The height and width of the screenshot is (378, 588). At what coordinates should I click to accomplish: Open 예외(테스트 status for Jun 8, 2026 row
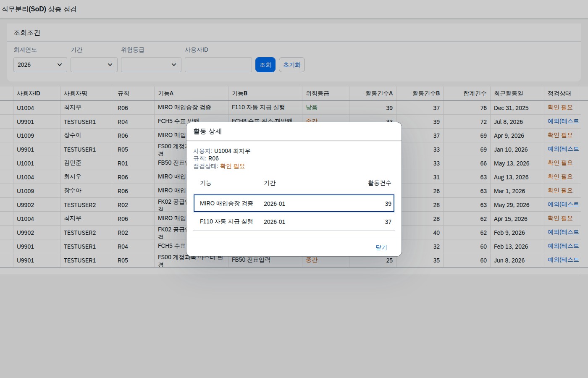pos(563,260)
